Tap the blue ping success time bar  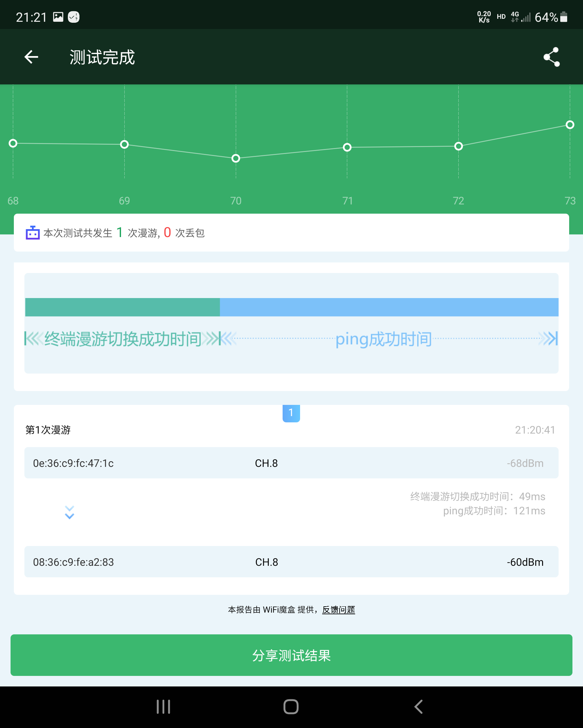[x=389, y=307]
